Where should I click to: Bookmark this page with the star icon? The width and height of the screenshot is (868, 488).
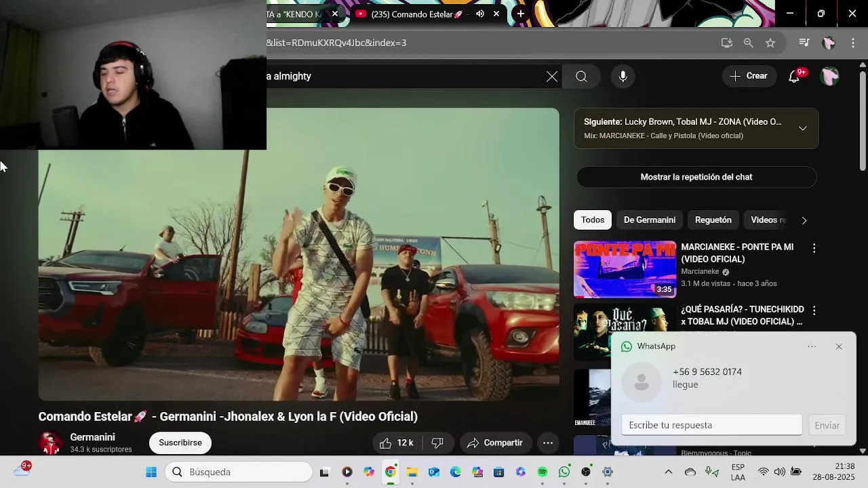pos(770,43)
